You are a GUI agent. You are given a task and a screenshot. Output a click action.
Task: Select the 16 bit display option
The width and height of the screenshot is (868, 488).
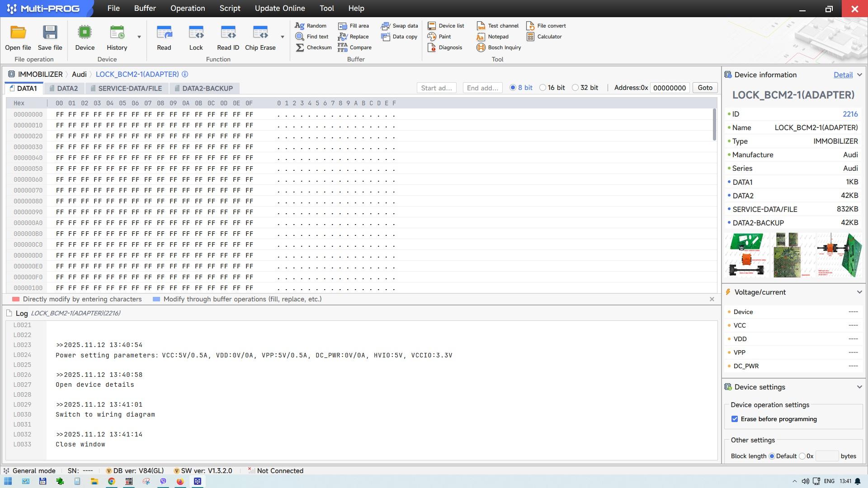(x=542, y=88)
